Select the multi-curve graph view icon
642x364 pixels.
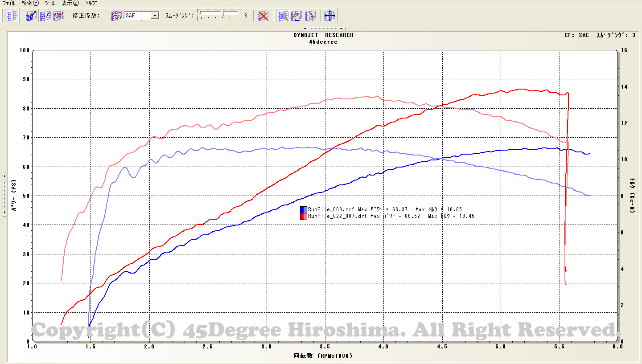(59, 16)
